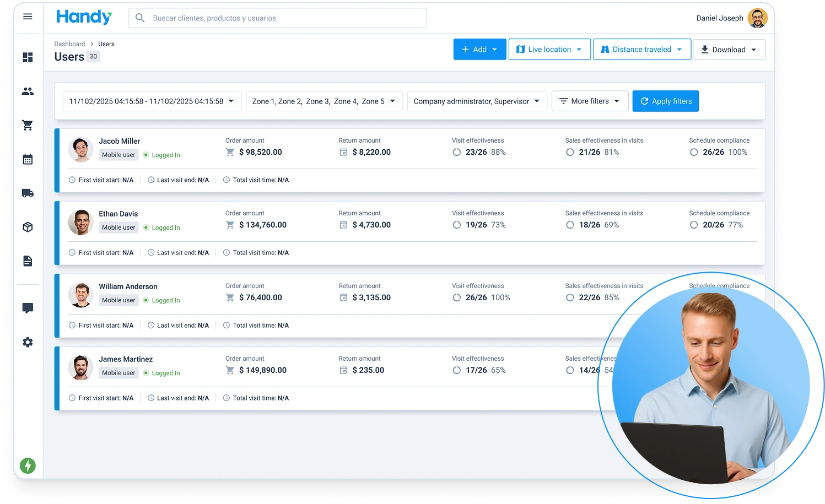
Task: Open the More filters menu
Action: click(590, 101)
